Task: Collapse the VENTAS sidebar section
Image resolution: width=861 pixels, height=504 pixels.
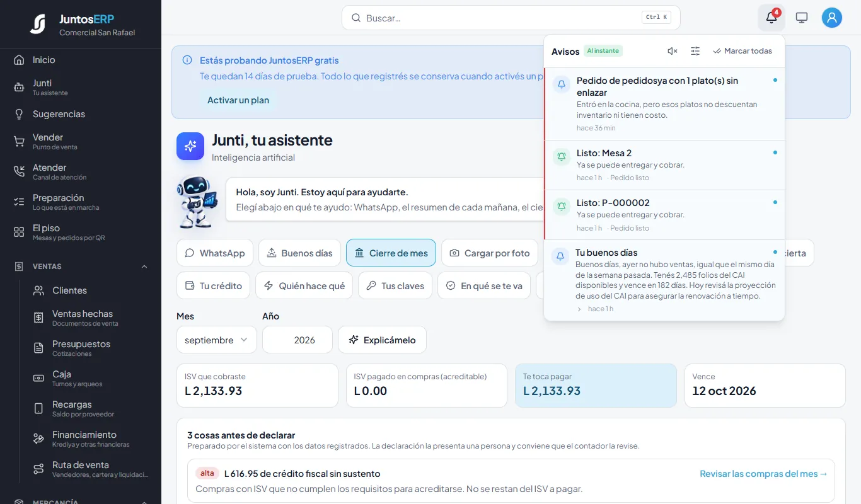Action: [x=144, y=266]
